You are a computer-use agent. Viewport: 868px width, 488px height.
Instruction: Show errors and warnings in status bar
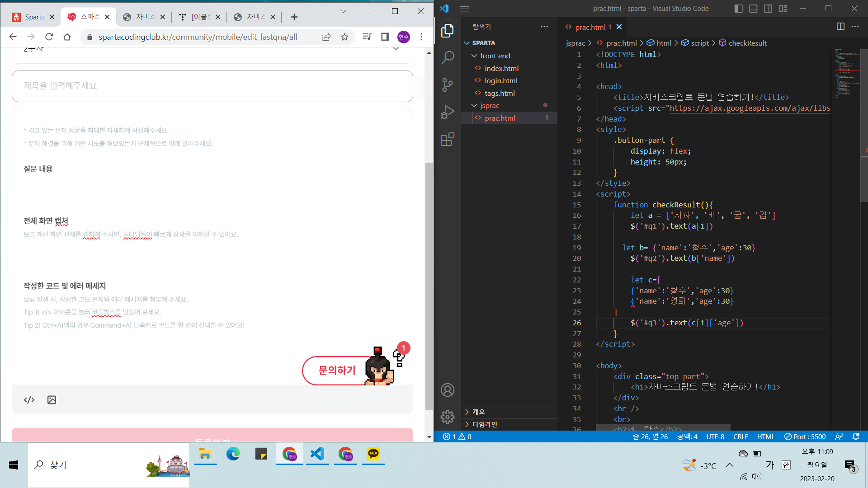coord(457,437)
